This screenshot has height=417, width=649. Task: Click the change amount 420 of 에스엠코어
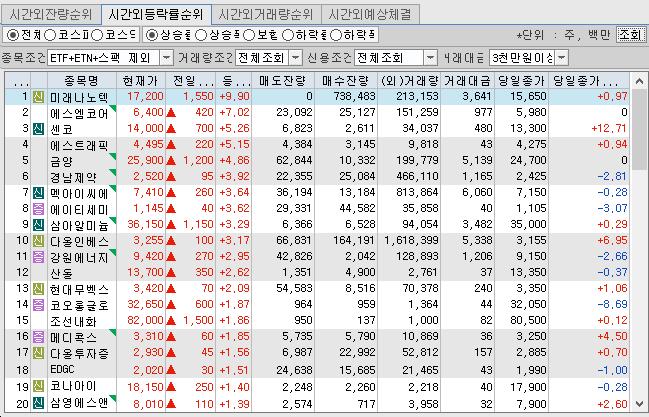tap(204, 112)
